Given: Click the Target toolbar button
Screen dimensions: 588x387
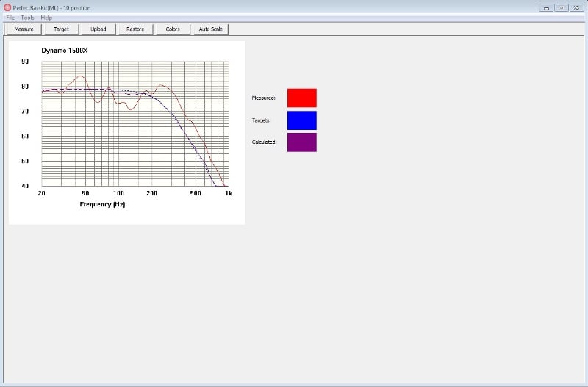Looking at the screenshot, I should (x=61, y=29).
